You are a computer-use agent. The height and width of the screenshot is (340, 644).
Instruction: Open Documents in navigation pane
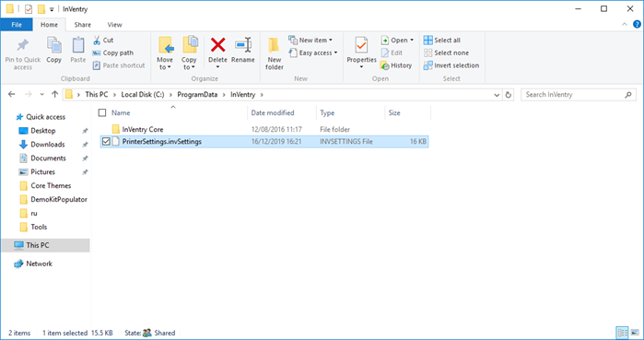pyautogui.click(x=48, y=158)
